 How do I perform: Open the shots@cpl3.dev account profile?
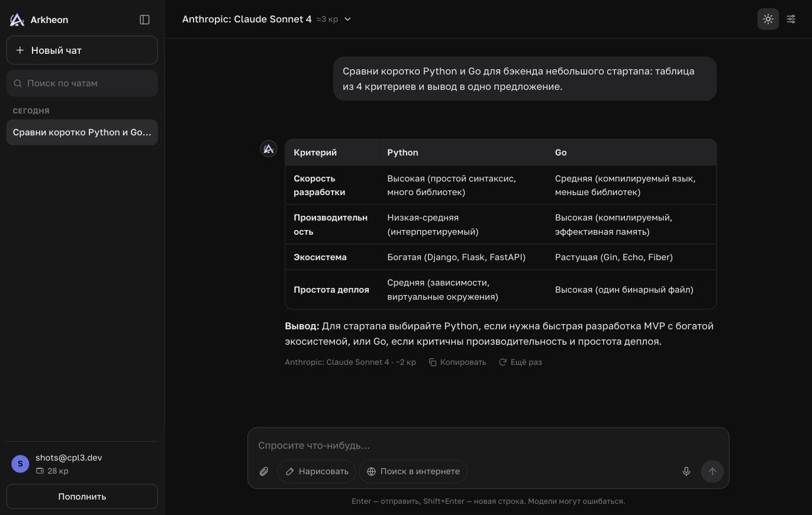point(82,464)
